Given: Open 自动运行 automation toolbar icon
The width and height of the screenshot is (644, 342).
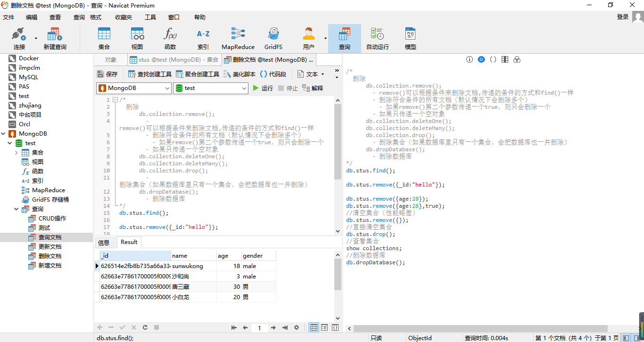Looking at the screenshot, I should (x=378, y=38).
